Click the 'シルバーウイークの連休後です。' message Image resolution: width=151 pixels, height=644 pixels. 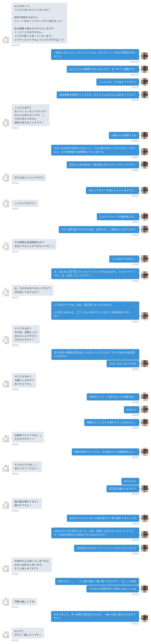[118, 217]
